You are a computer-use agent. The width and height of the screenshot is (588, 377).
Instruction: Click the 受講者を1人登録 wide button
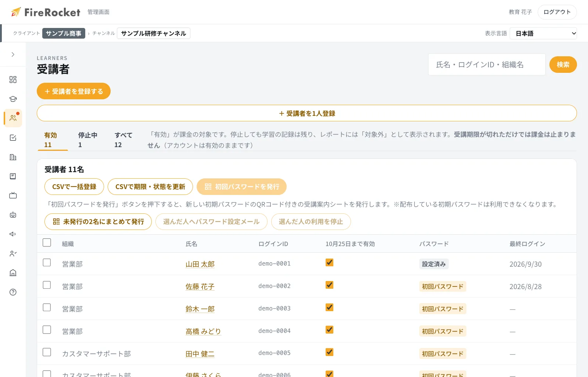(307, 113)
